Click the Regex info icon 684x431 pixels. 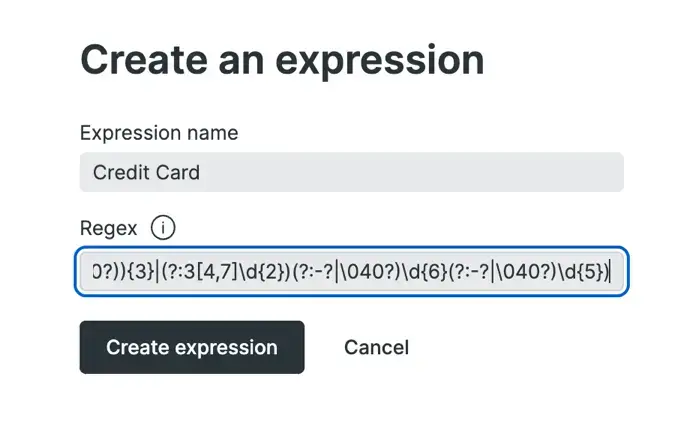[x=163, y=228]
